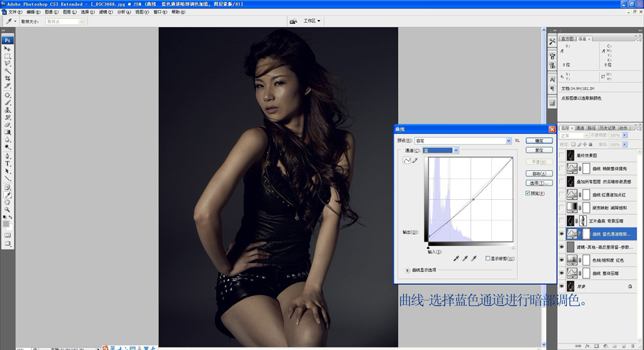Switch to the 直方图 tab

[x=567, y=39]
